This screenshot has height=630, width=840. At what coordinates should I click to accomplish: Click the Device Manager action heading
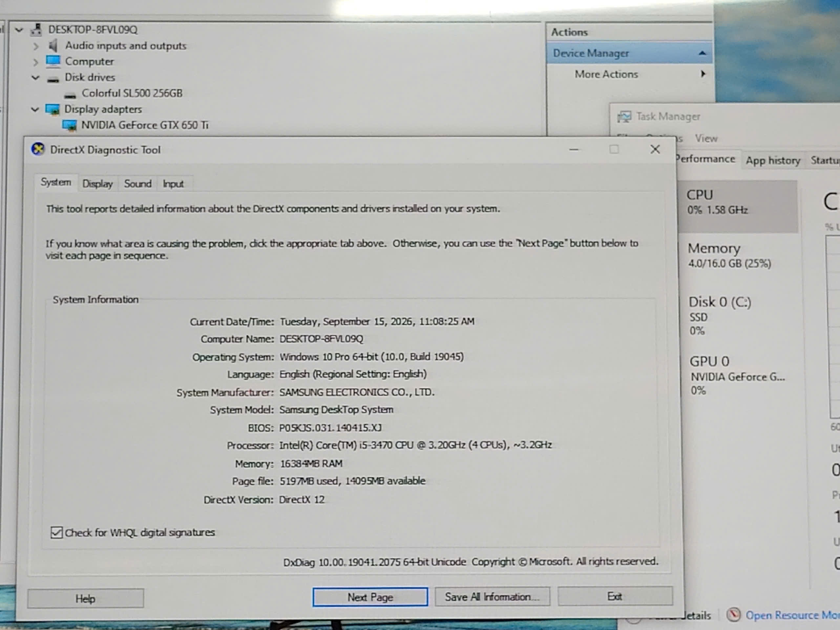pyautogui.click(x=629, y=53)
